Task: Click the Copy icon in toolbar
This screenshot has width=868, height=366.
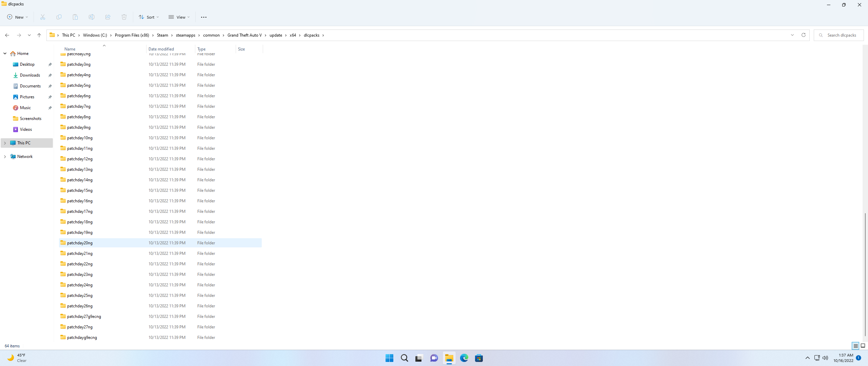Action: tap(59, 17)
